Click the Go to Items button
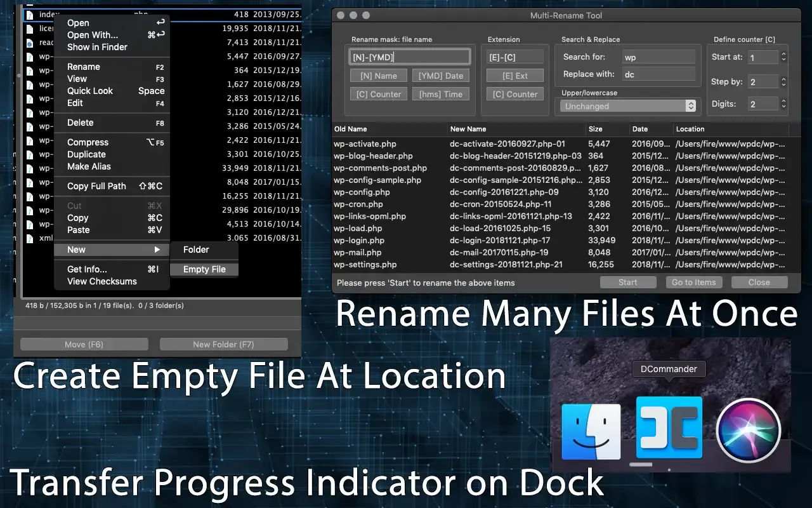Image resolution: width=812 pixels, height=508 pixels. click(693, 283)
